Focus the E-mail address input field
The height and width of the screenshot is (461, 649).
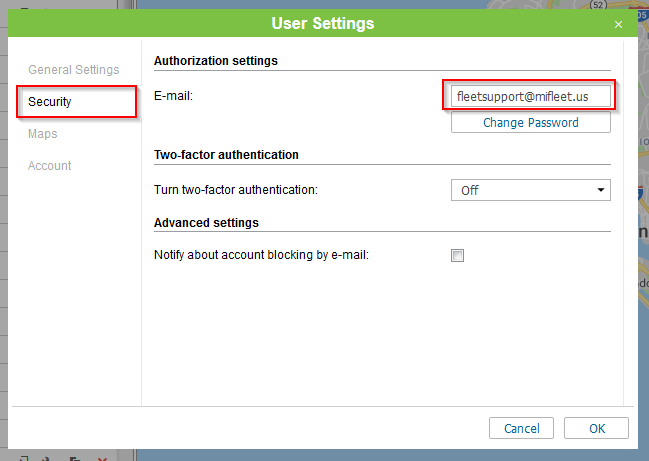(x=529, y=96)
